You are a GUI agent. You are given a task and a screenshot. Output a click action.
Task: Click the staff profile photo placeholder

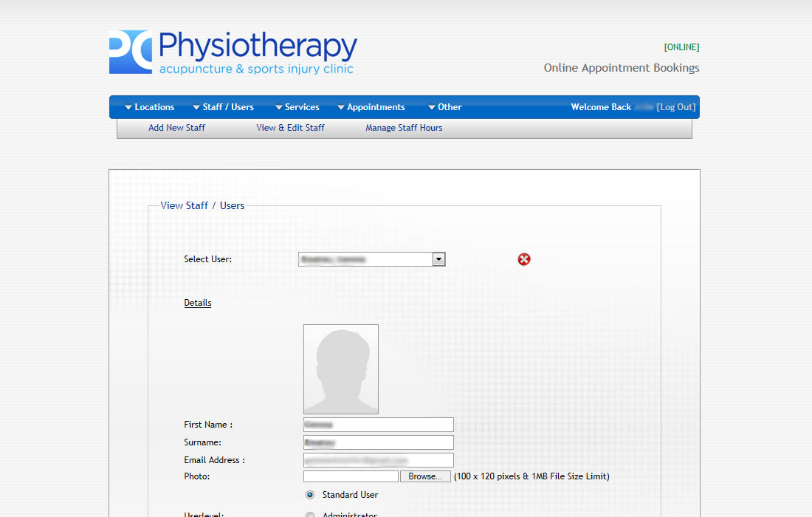click(341, 369)
